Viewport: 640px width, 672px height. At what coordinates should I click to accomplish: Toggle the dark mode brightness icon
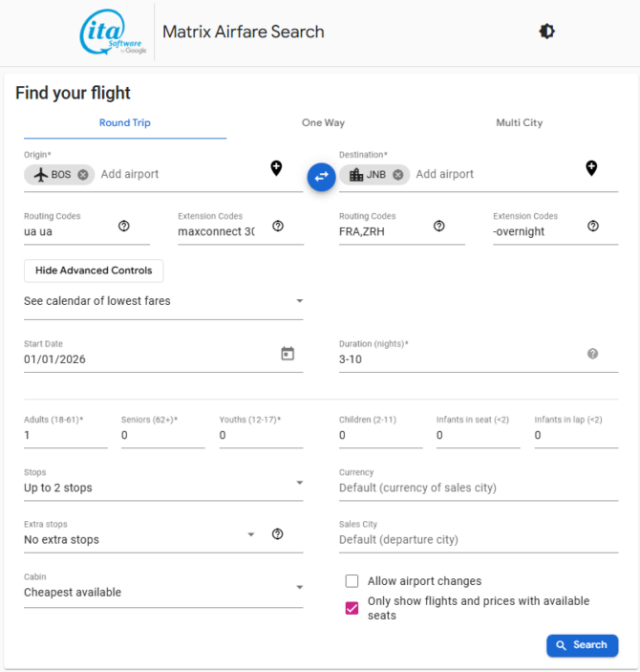coord(546,32)
